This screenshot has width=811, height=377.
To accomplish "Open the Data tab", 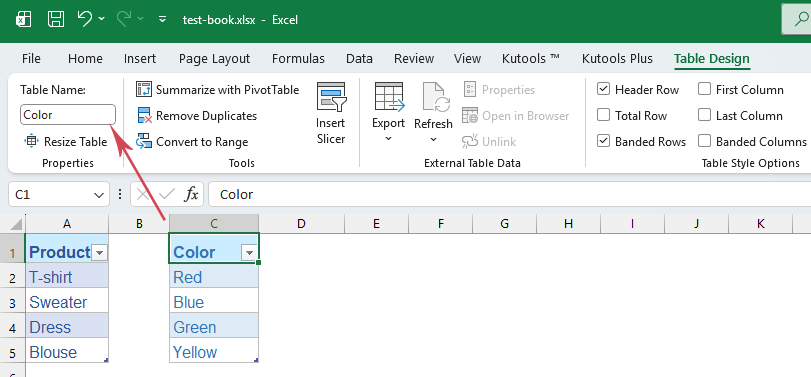I will (x=359, y=58).
